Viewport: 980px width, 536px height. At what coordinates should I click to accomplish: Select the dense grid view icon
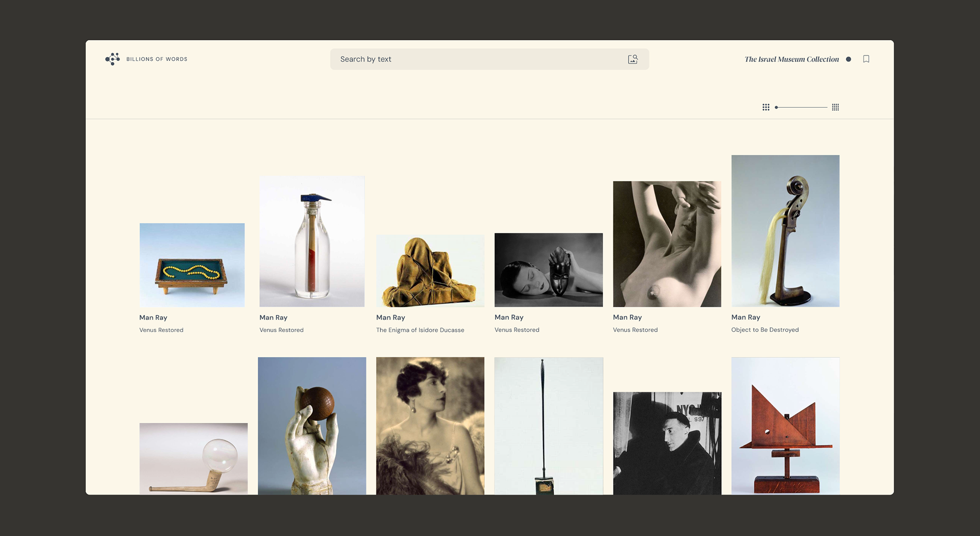[x=836, y=107]
